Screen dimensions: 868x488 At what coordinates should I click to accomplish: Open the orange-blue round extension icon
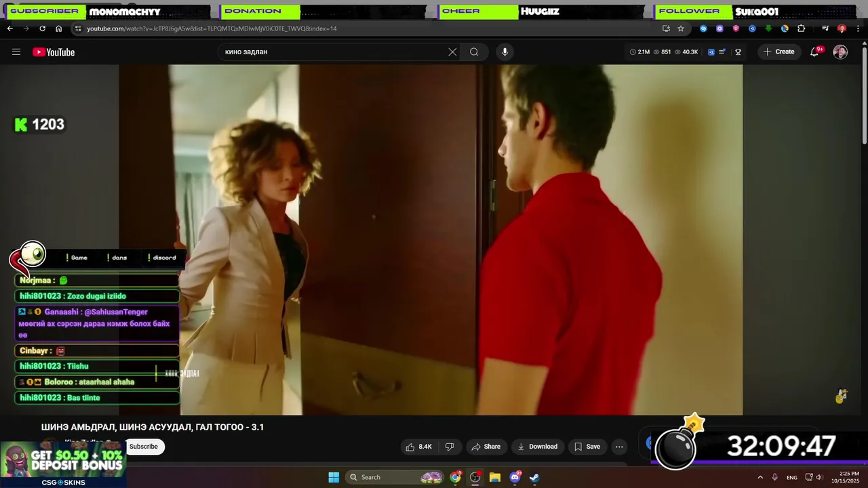point(785,28)
